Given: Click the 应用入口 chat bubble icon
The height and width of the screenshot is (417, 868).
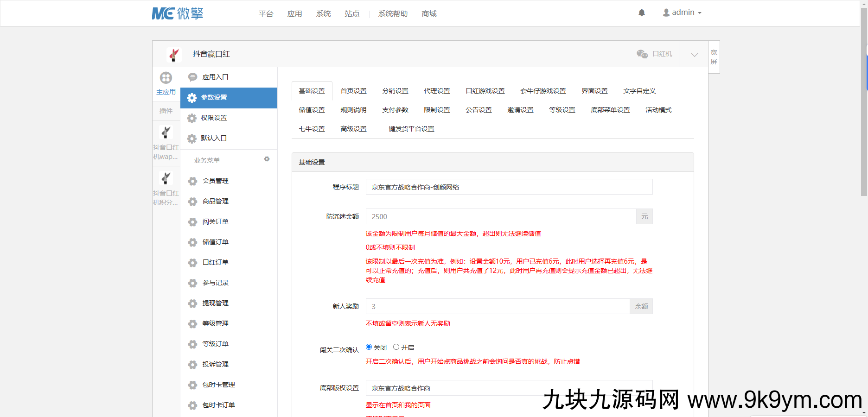Looking at the screenshot, I should point(192,77).
